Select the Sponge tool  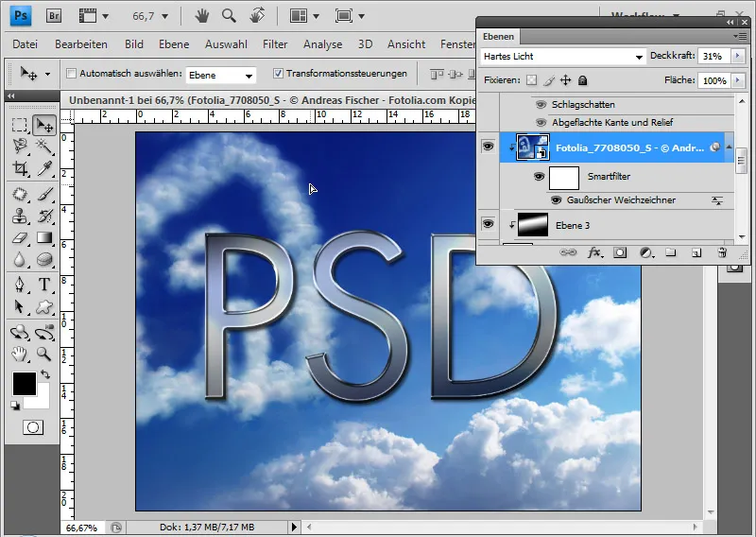pyautogui.click(x=44, y=260)
